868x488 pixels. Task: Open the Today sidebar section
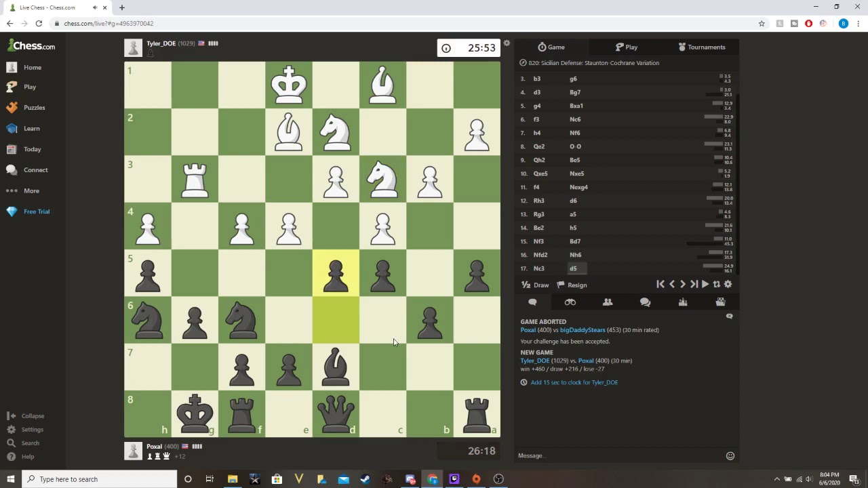click(x=24, y=149)
